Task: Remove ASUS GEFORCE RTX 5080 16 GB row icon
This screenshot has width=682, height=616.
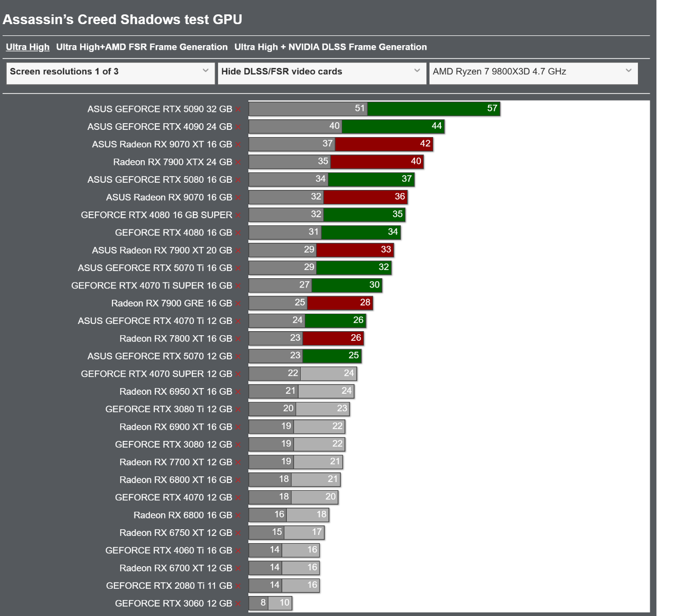Action: pyautogui.click(x=239, y=180)
